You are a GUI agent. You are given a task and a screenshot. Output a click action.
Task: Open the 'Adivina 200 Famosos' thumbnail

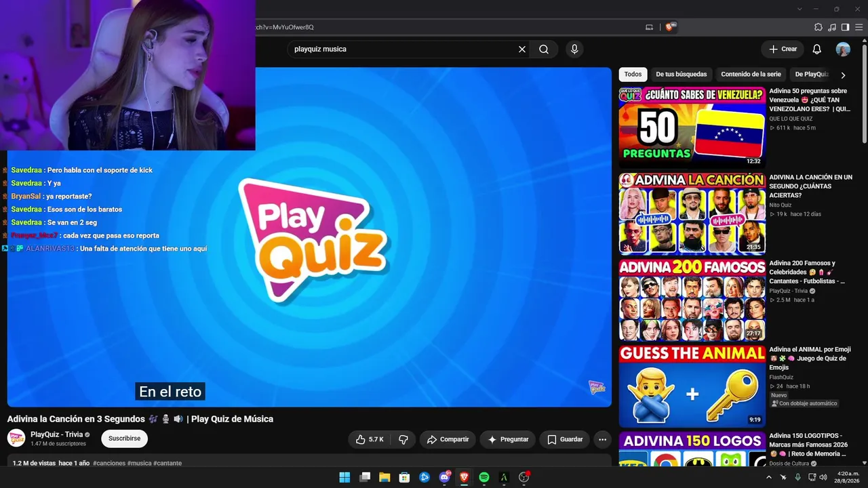click(692, 300)
